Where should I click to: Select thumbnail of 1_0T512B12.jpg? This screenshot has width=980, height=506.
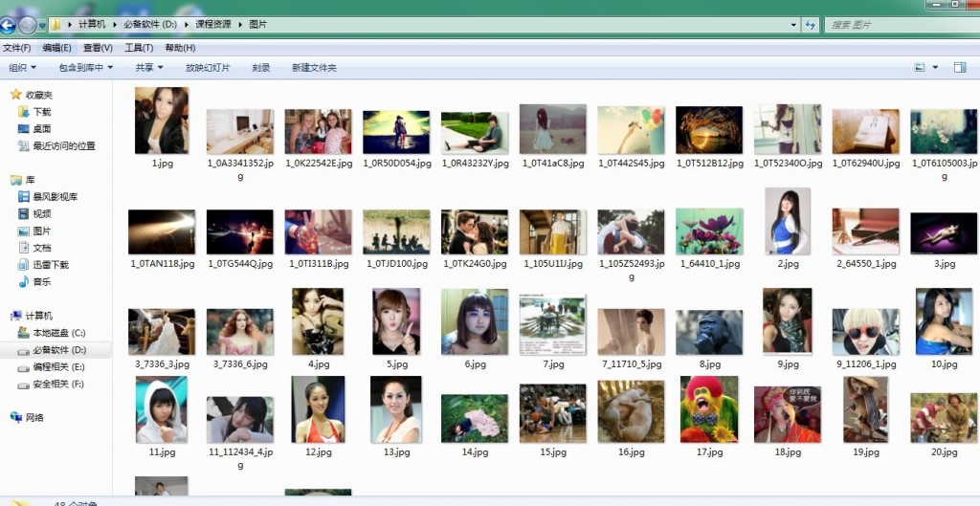tap(709, 130)
